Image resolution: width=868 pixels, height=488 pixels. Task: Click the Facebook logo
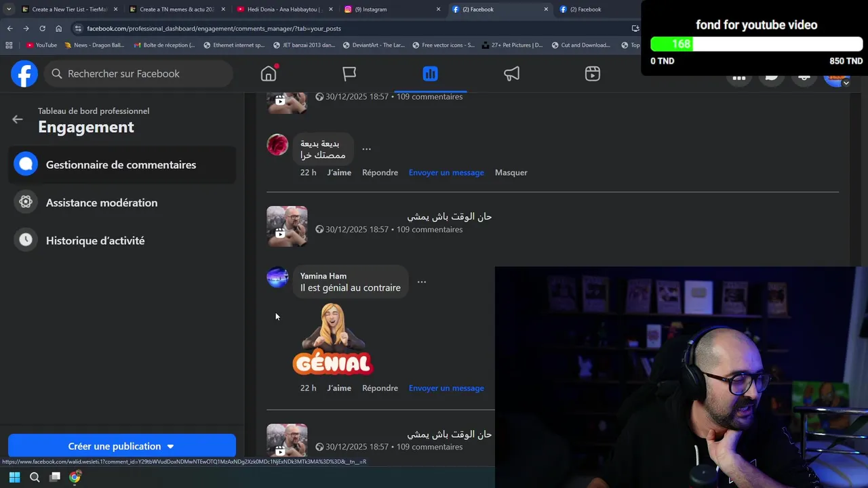pyautogui.click(x=24, y=73)
